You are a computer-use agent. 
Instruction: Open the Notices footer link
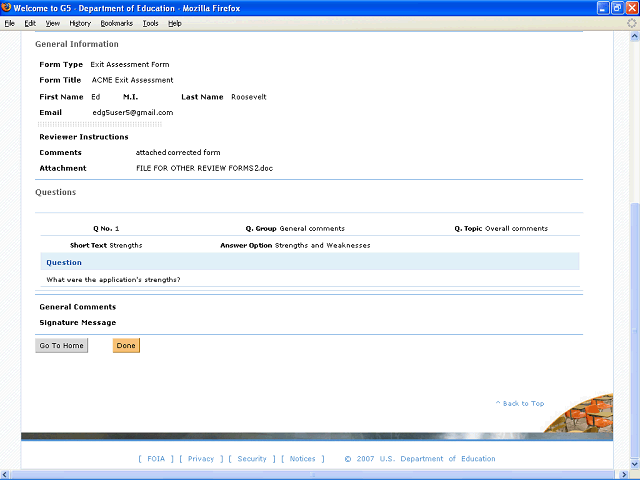pyautogui.click(x=302, y=459)
